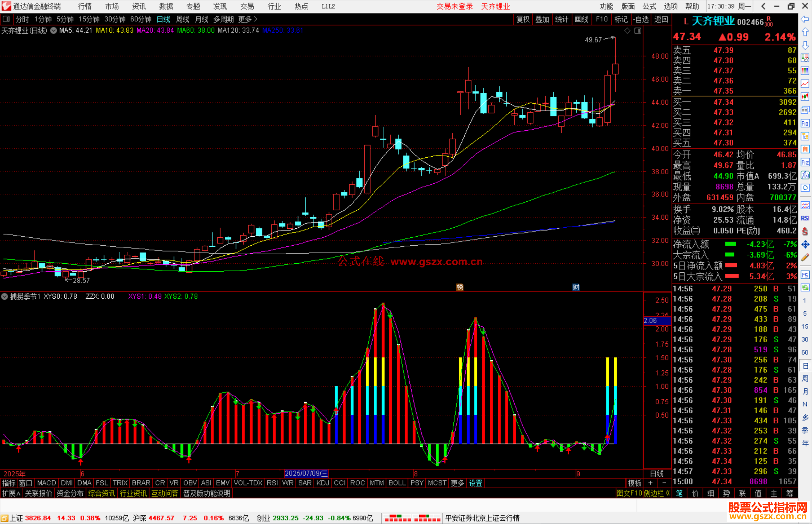Click the panel layout icon left of 分时
812x524 pixels.
[x=6, y=19]
